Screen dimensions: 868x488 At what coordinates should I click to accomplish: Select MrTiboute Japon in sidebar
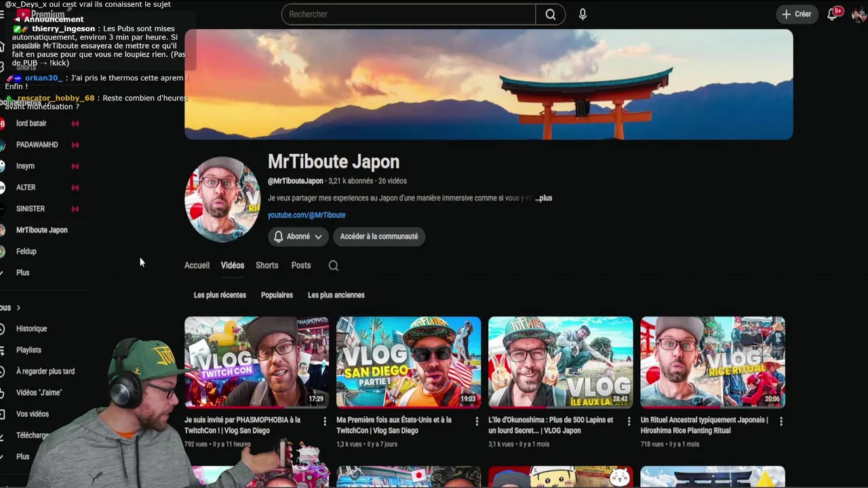pos(41,230)
